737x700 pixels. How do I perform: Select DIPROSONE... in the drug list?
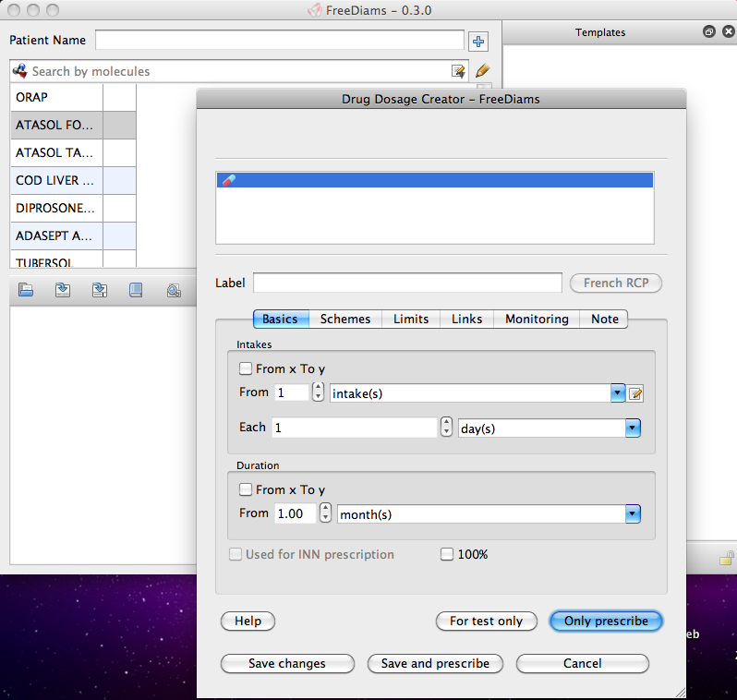point(56,209)
